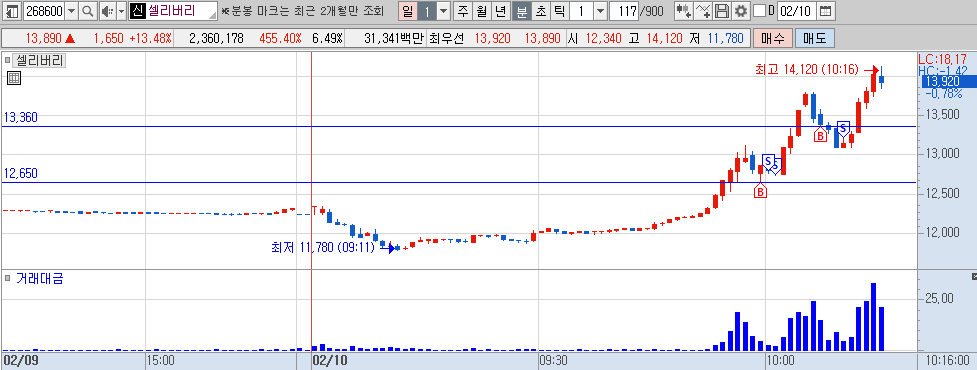The image size is (977, 370).
Task: Select the 일 (daily) chart period
Action: click(407, 11)
